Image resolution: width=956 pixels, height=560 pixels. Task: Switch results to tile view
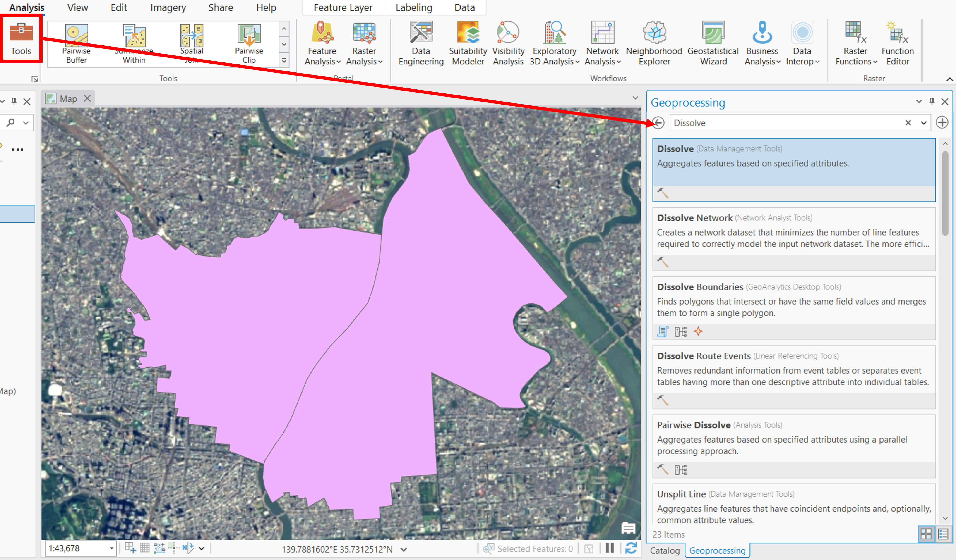[926, 534]
